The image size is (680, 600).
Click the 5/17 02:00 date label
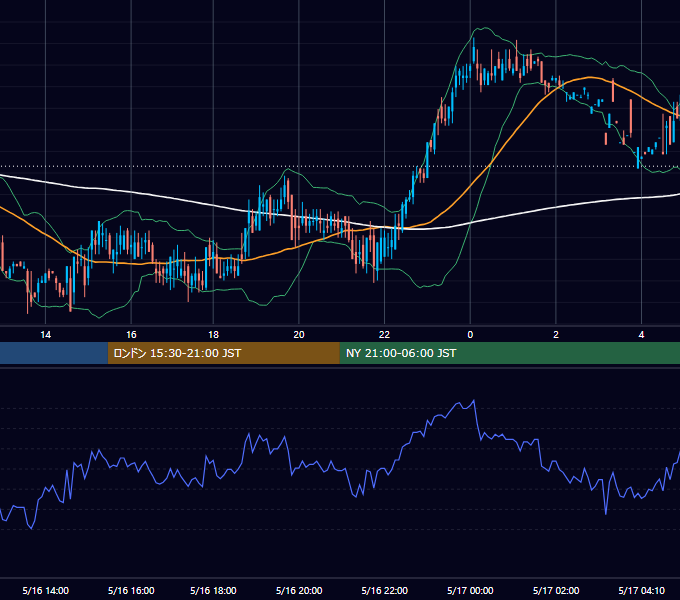tap(556, 590)
